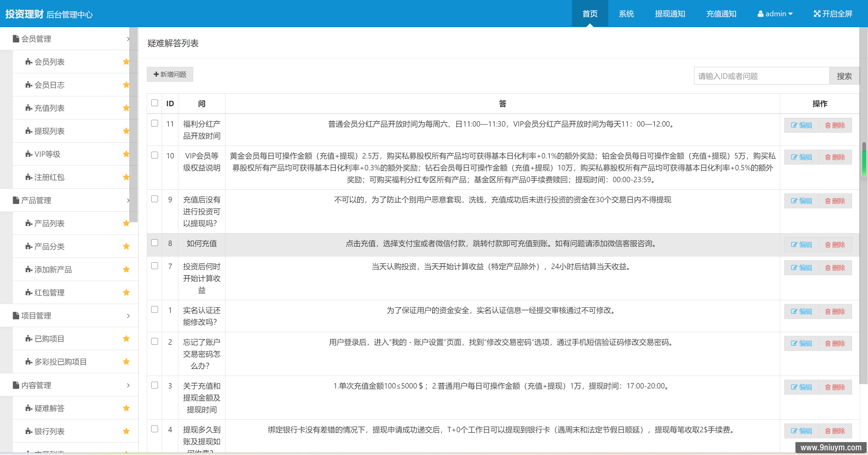The width and height of the screenshot is (868, 455).
Task: Open 提现通知 in the top bar
Action: coord(670,14)
